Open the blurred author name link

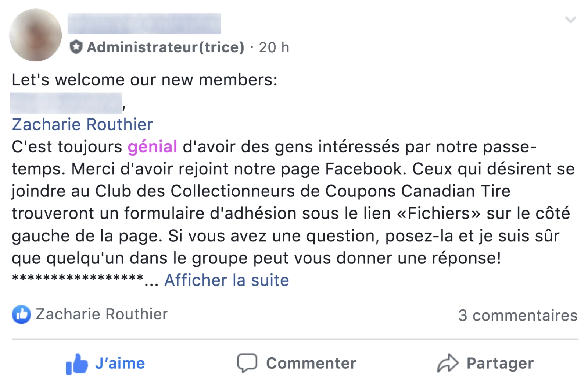(x=144, y=24)
